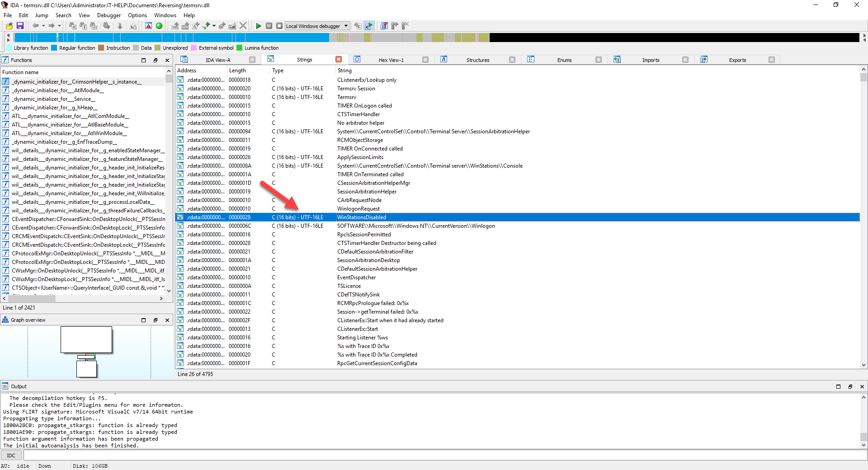Select the WinlogonRequest string row

click(x=358, y=209)
